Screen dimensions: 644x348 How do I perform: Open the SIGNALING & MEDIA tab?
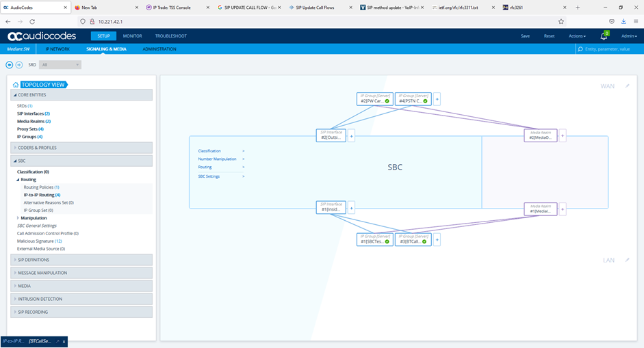106,49
